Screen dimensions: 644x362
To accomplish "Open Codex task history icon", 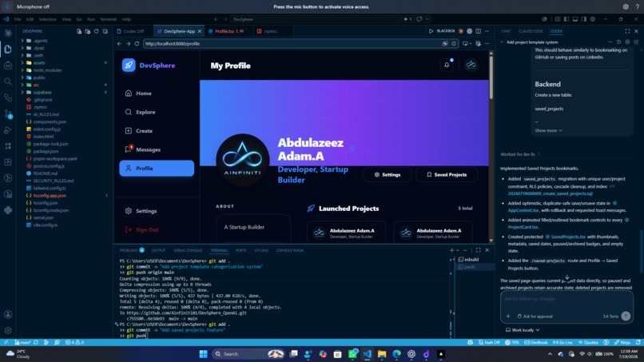I will [x=619, y=42].
